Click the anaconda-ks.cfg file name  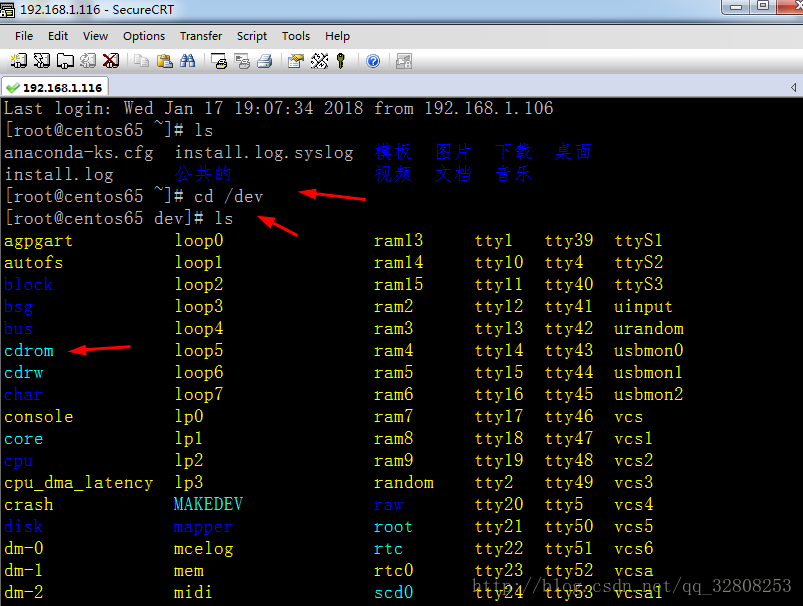79,153
